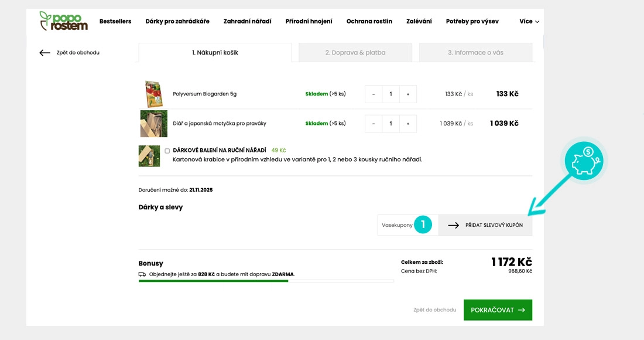
Task: Switch to Informace o vás tab
Action: [475, 53]
